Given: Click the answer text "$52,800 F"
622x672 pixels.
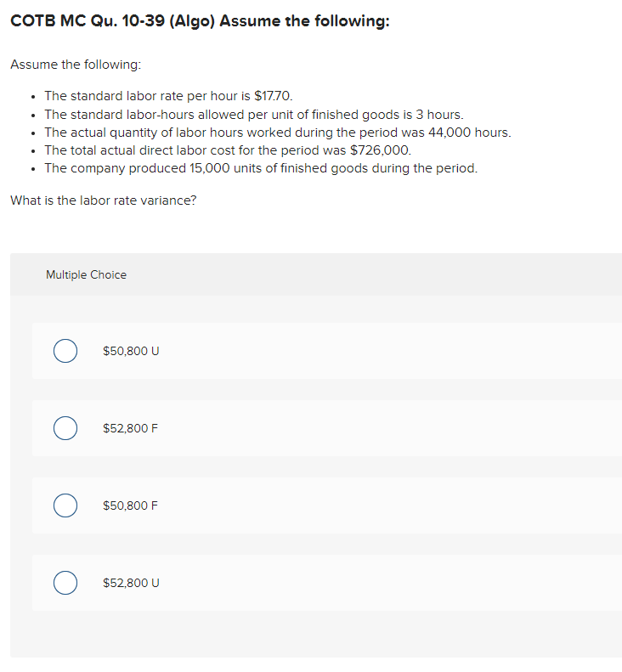Looking at the screenshot, I should click(130, 428).
